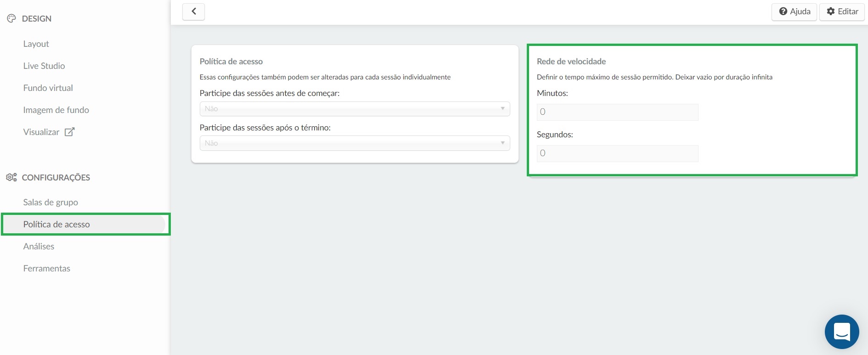Click the Configurações gears icon
868x355 pixels.
(11, 177)
